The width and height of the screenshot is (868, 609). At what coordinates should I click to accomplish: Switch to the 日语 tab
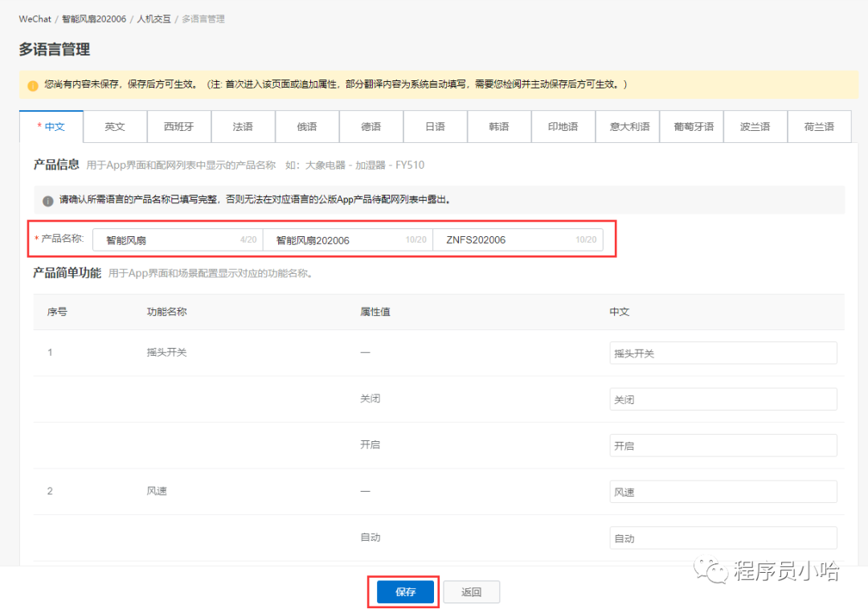click(435, 127)
